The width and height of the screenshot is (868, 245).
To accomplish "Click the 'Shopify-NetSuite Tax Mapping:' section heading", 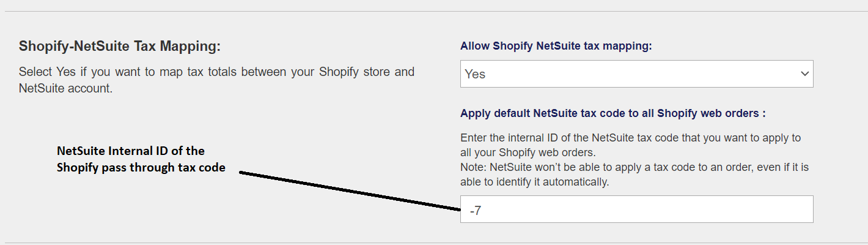I will pos(119,47).
